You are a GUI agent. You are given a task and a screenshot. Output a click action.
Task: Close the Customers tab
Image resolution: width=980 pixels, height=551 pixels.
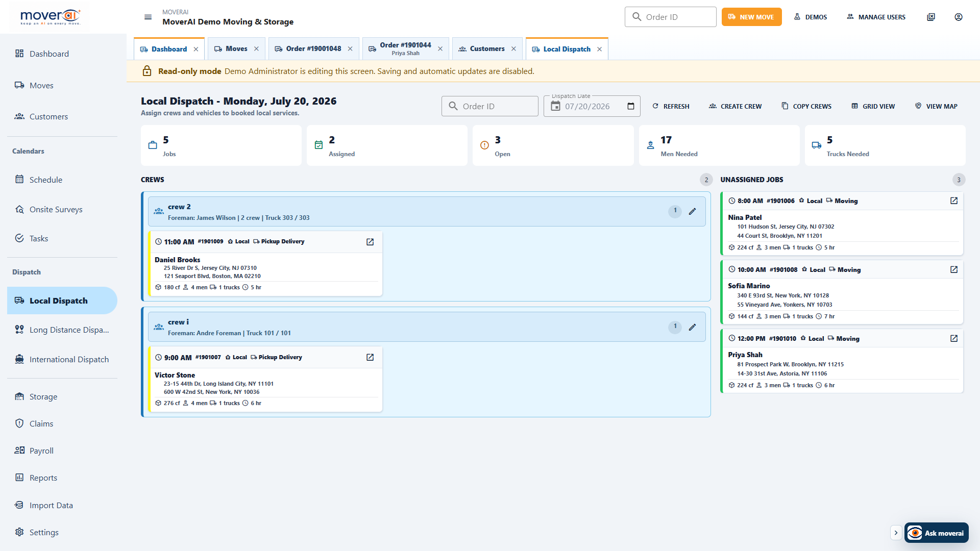513,49
